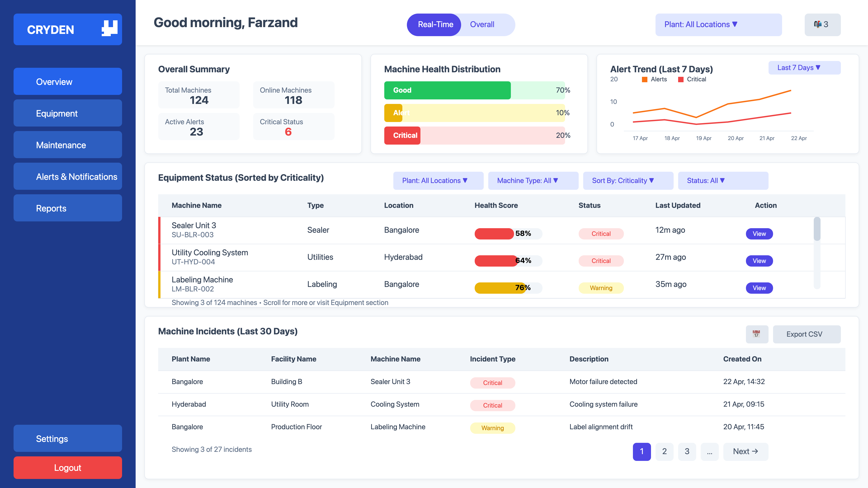The width and height of the screenshot is (868, 488).
Task: View details for Sealer Unit 3
Action: click(759, 234)
